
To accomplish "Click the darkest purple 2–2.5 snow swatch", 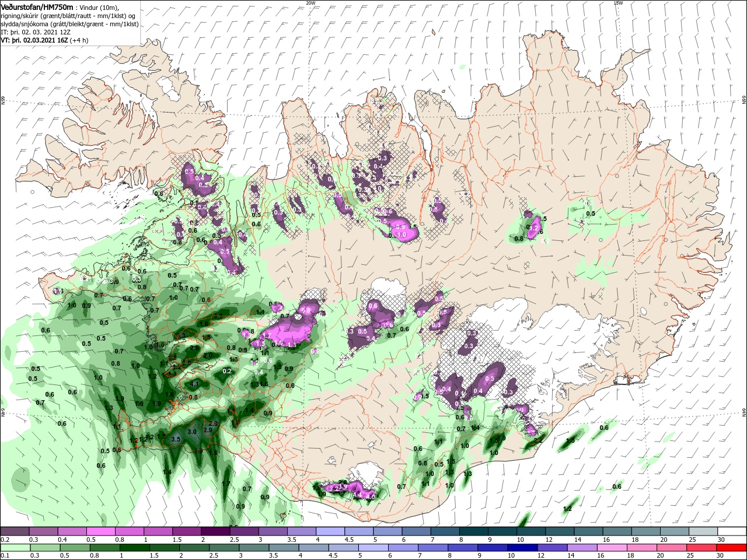I will (x=215, y=531).
